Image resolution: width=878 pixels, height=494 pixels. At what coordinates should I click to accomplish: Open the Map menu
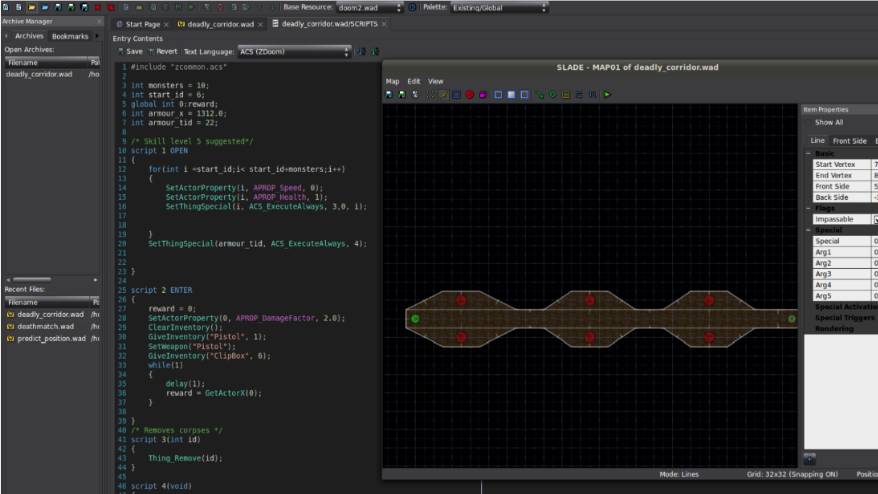392,81
